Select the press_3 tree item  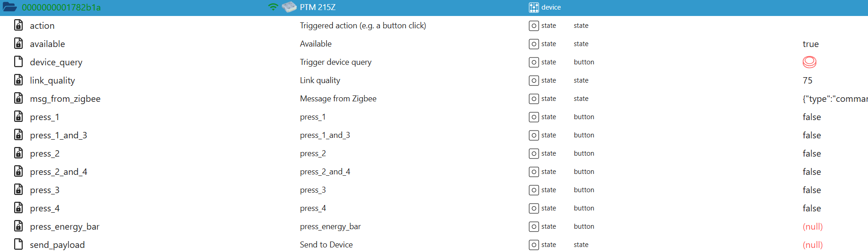pos(44,190)
